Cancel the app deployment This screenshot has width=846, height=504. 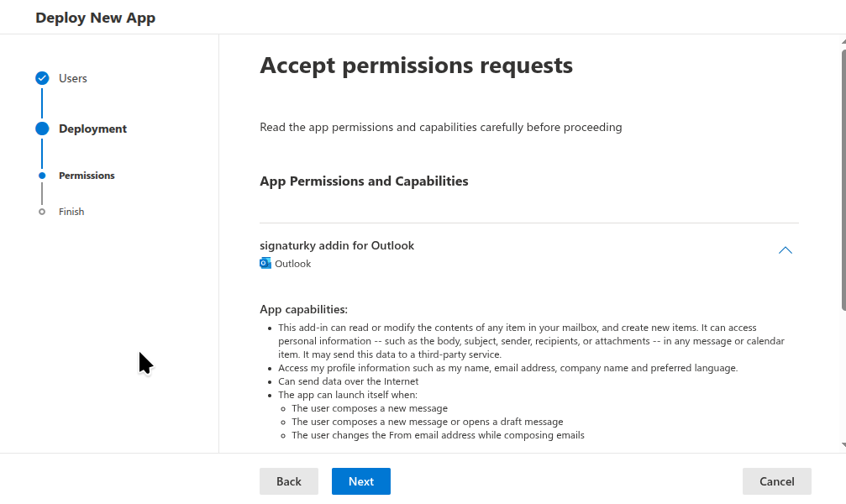tap(776, 481)
